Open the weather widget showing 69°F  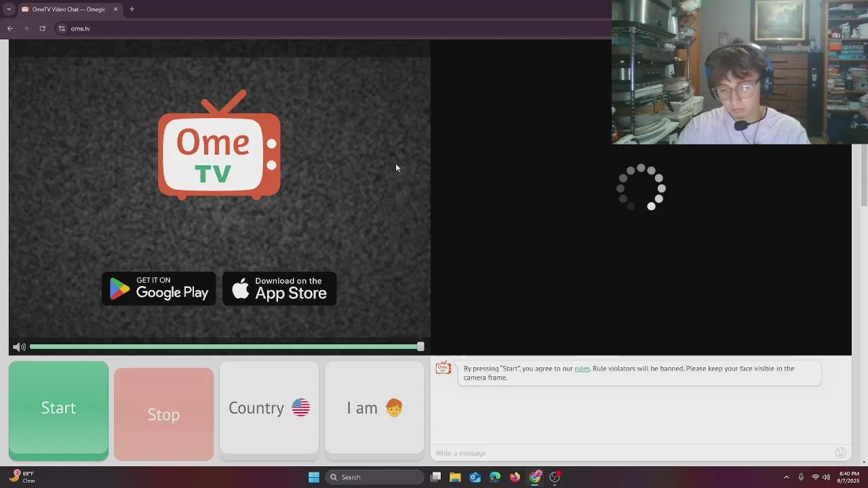click(x=22, y=477)
